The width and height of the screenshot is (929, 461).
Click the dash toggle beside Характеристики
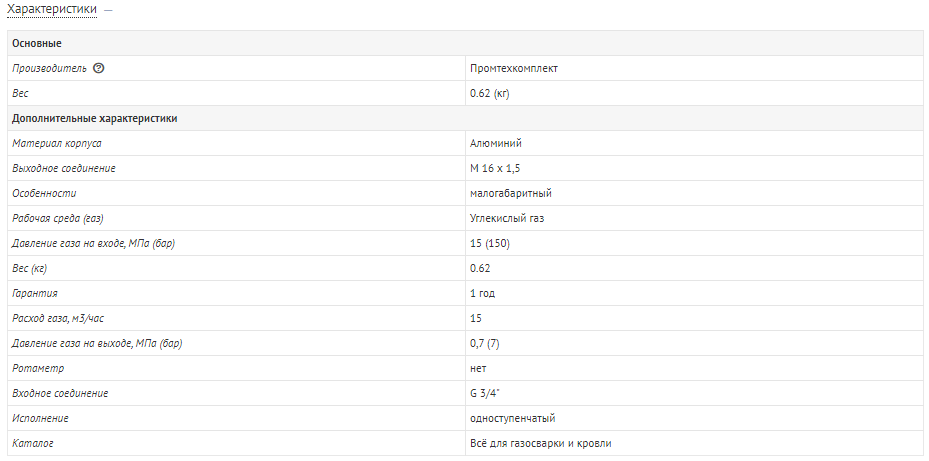pos(108,11)
